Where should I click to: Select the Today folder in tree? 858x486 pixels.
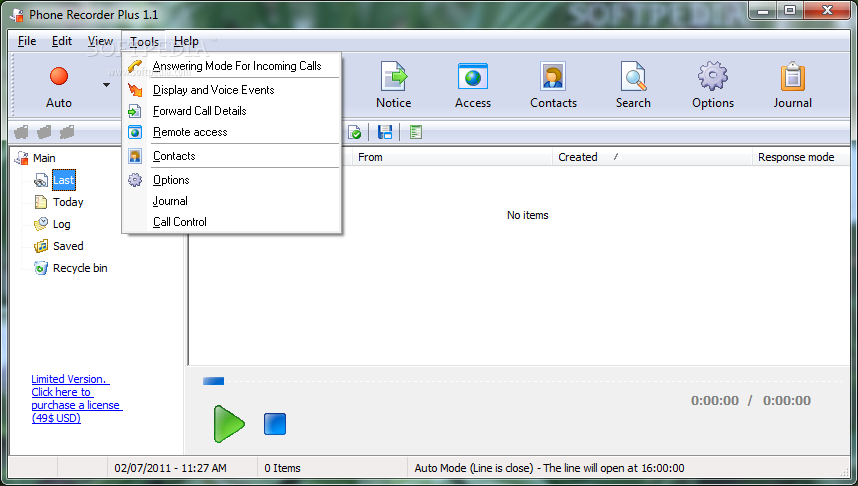pos(68,202)
